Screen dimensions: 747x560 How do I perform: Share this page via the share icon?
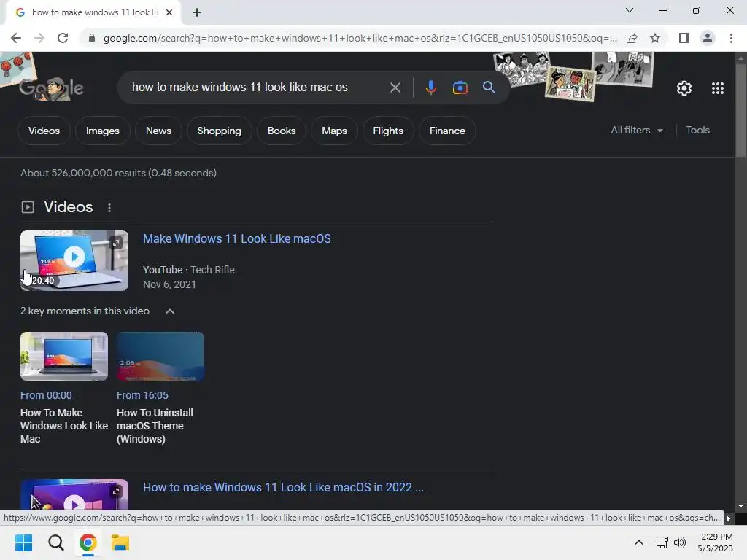coord(632,38)
